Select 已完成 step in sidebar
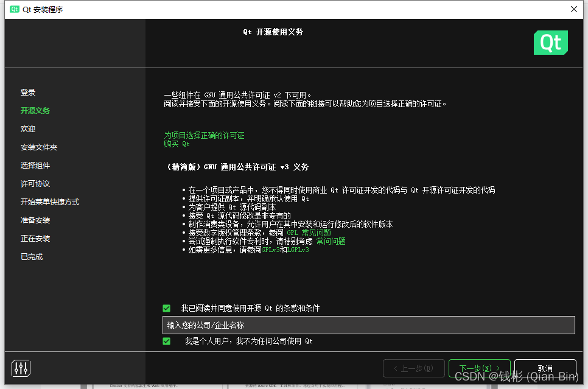Viewport: 588px width, 389px height. [32, 257]
